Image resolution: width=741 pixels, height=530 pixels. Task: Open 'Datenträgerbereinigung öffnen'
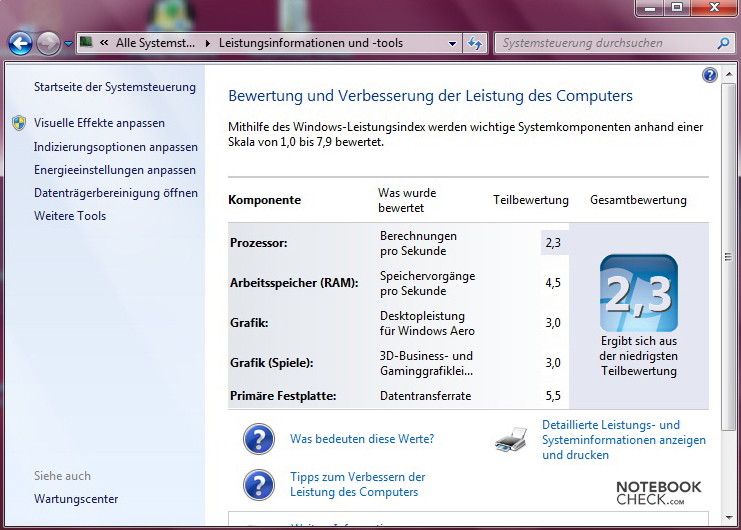115,193
